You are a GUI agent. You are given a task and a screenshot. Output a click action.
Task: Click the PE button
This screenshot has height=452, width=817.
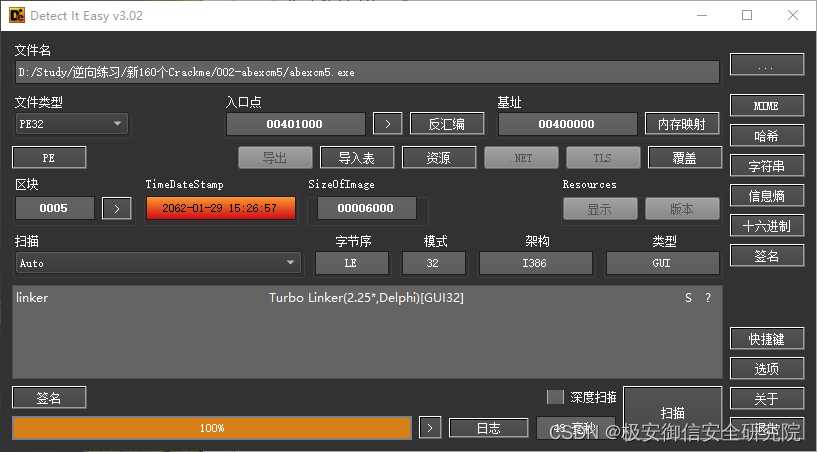[x=49, y=158]
